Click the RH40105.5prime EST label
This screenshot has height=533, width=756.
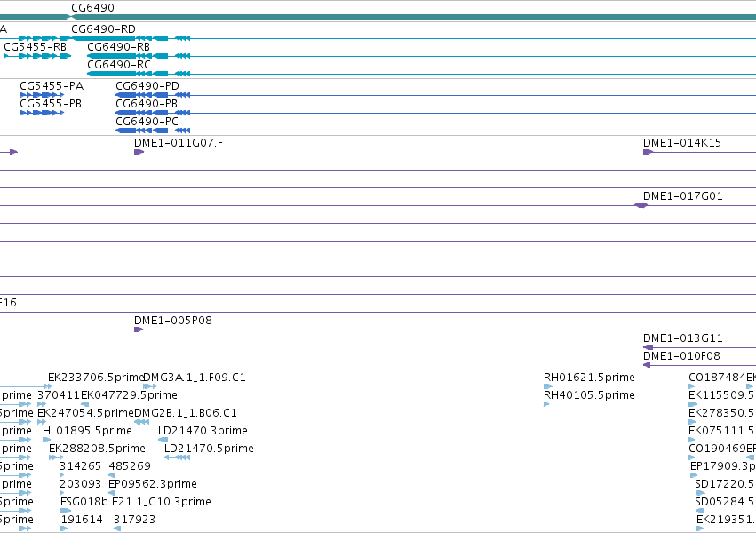click(x=589, y=395)
